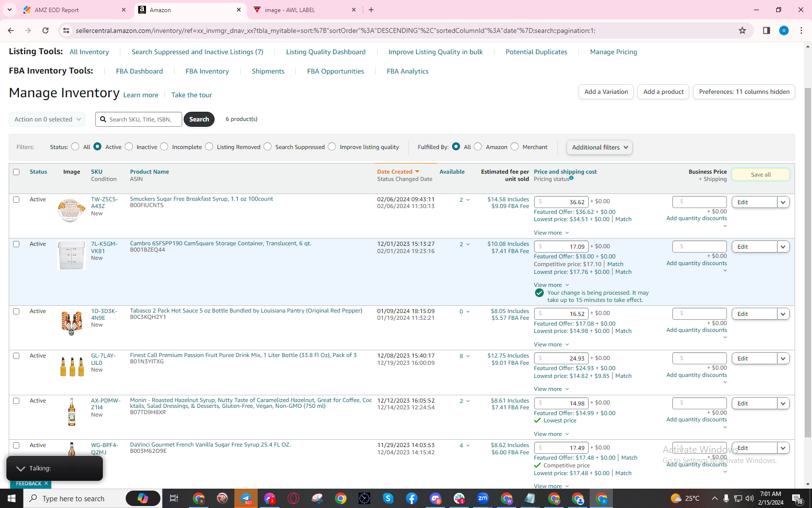Switch to the image - AWL LABEL tab
This screenshot has height=508, width=812.
[304, 10]
